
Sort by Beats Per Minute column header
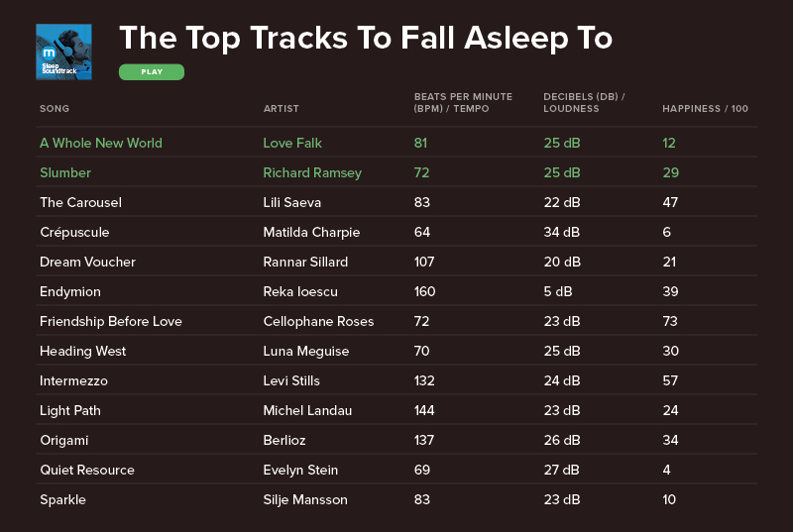point(463,103)
